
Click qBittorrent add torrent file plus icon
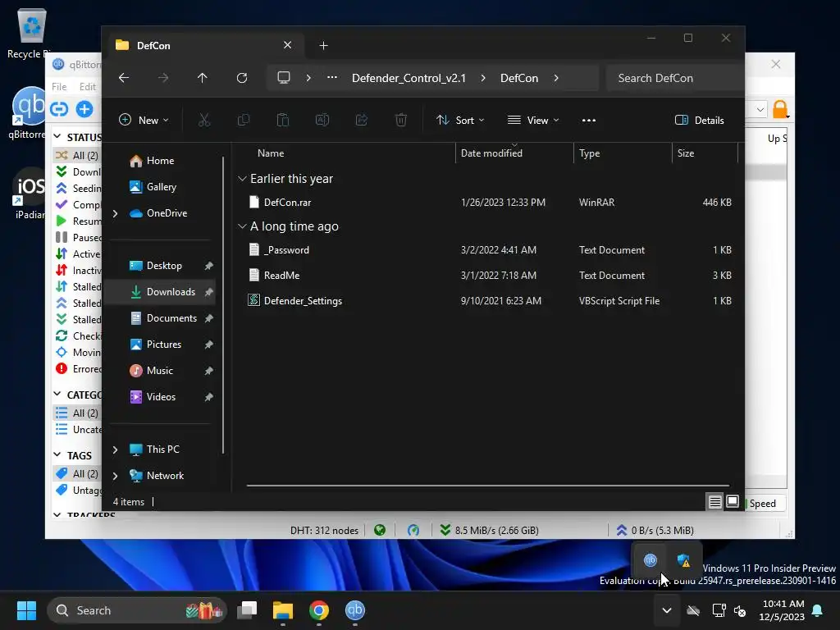pyautogui.click(x=84, y=109)
